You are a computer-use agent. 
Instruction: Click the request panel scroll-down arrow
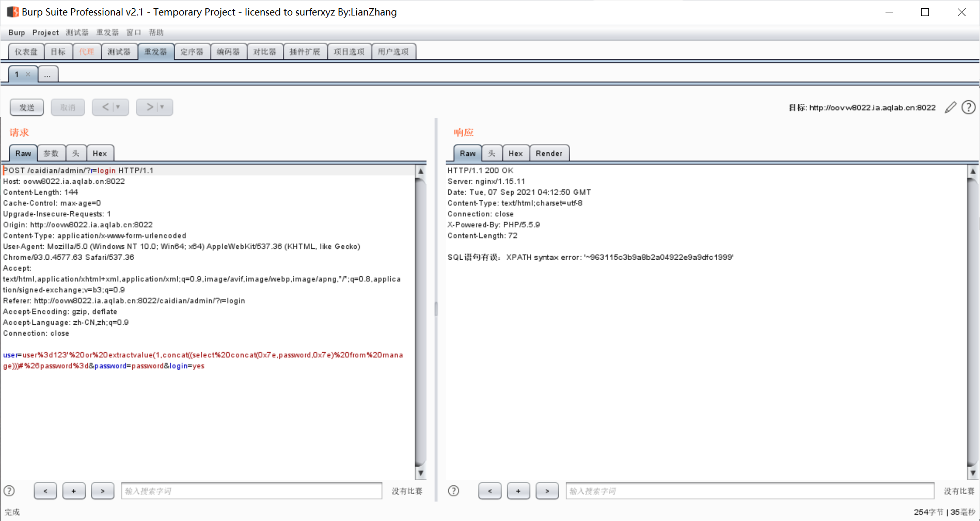[x=421, y=473]
